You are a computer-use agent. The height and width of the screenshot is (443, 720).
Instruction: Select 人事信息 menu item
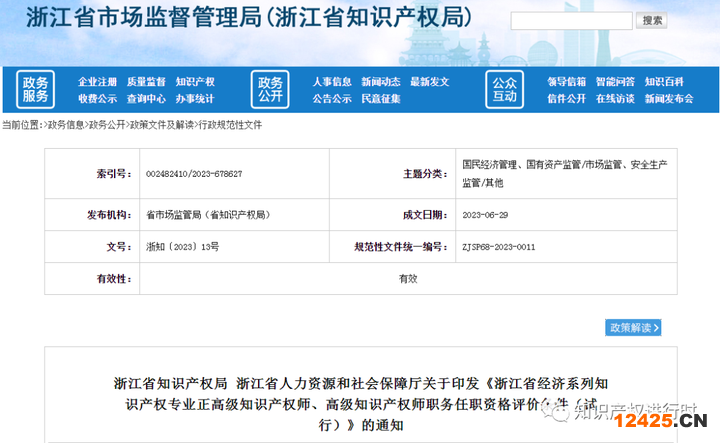click(x=331, y=82)
